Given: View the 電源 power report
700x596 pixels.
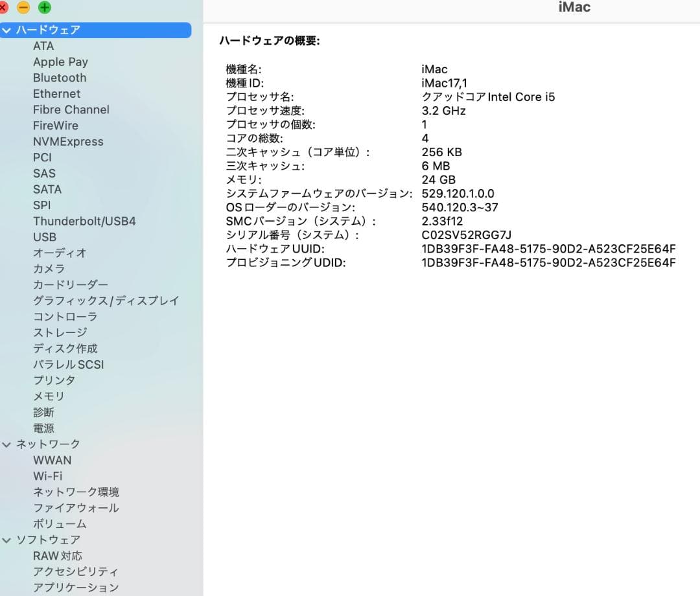Looking at the screenshot, I should point(44,428).
